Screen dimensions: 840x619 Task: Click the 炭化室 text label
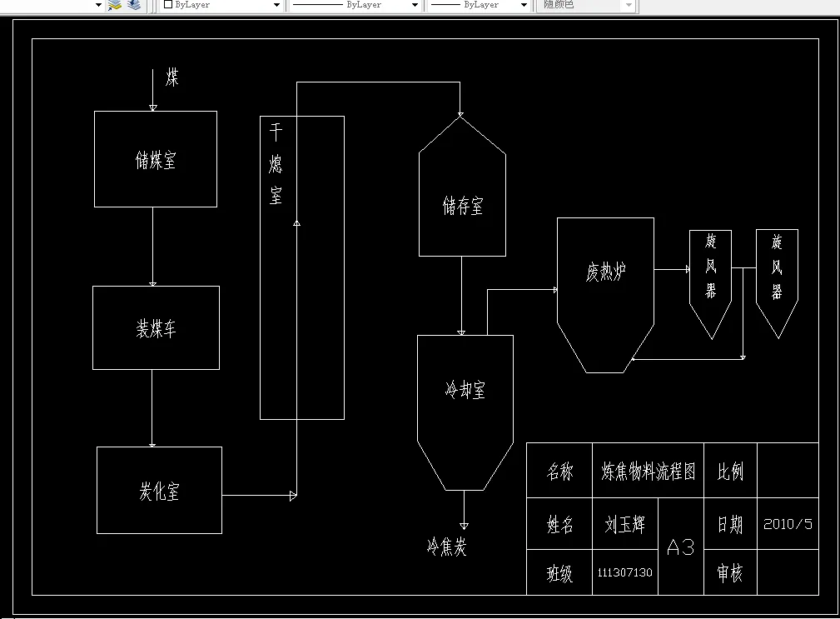pyautogui.click(x=158, y=491)
